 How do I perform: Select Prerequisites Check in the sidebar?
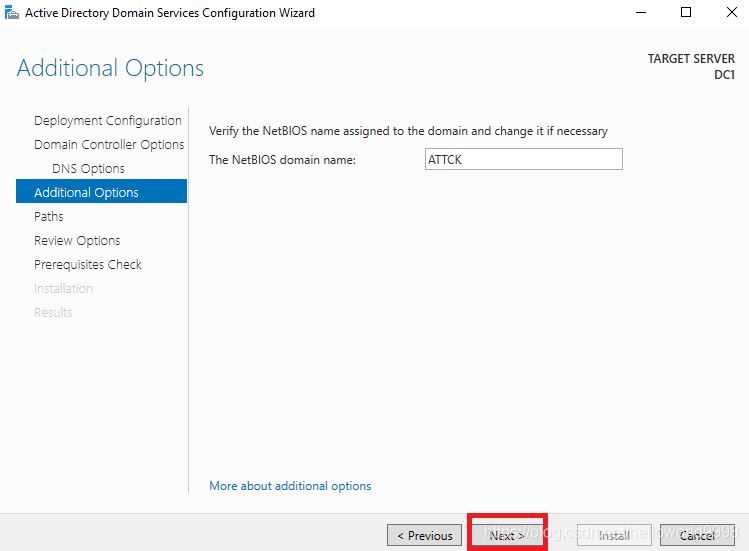[x=88, y=264]
